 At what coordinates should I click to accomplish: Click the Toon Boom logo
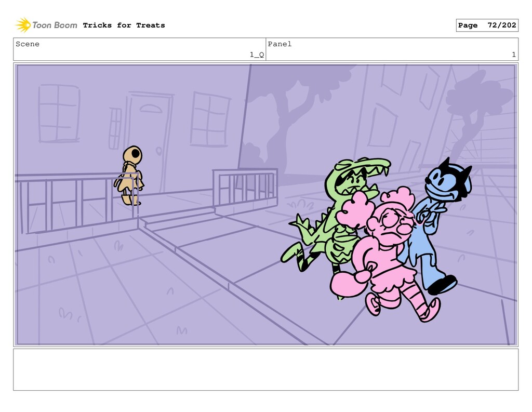click(x=46, y=25)
